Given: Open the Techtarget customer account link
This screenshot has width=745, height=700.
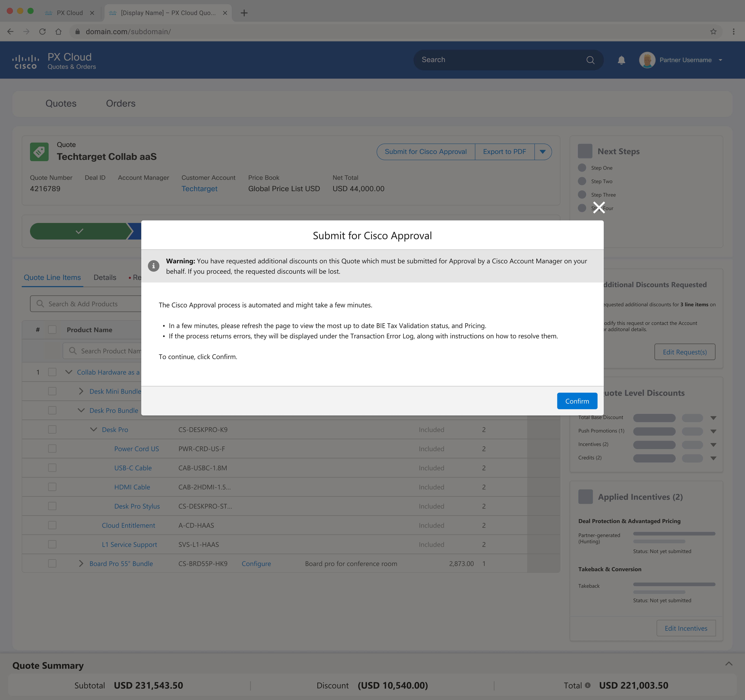Looking at the screenshot, I should 199,189.
